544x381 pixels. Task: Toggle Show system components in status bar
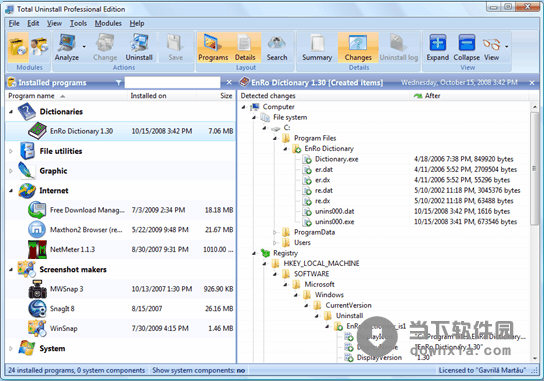click(198, 370)
